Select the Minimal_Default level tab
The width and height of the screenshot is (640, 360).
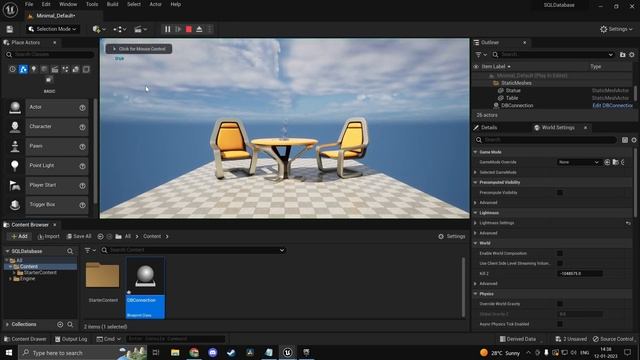point(55,16)
